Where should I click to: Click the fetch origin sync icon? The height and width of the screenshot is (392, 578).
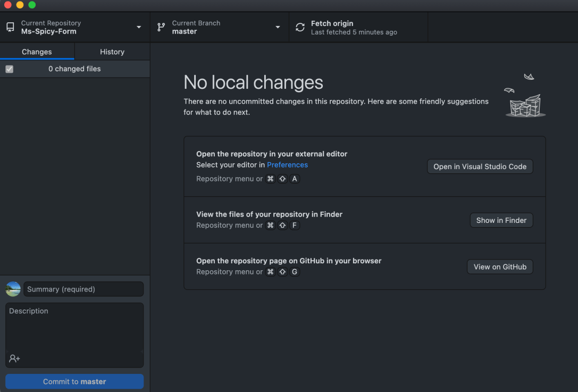[300, 27]
